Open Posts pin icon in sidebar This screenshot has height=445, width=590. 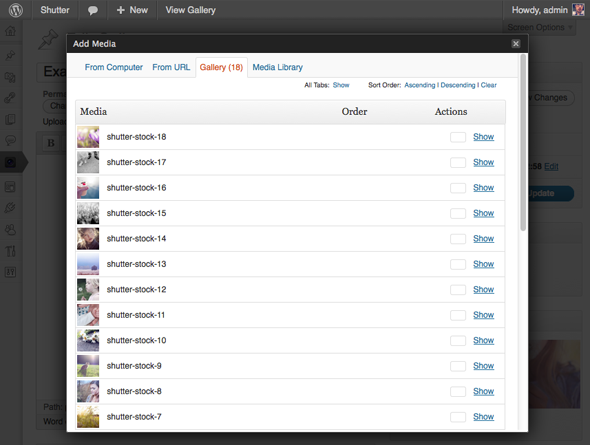pos(10,56)
